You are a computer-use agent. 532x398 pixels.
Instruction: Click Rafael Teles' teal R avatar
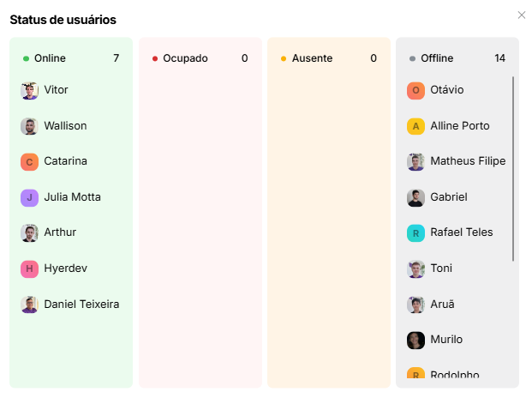[415, 232]
